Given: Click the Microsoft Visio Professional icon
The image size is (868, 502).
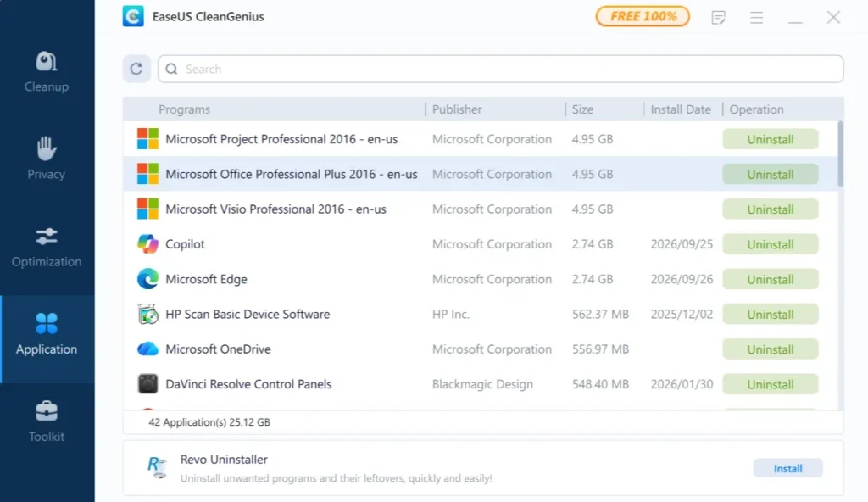Looking at the screenshot, I should click(x=147, y=209).
